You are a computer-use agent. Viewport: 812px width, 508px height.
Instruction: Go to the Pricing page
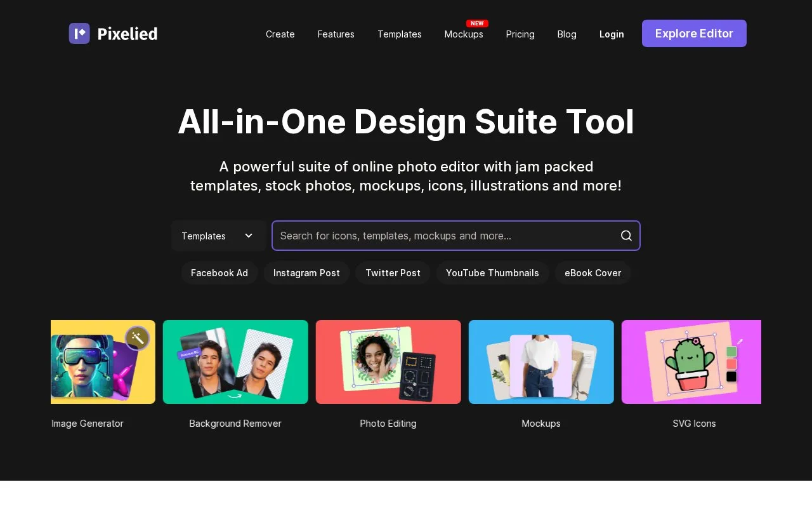tap(520, 34)
